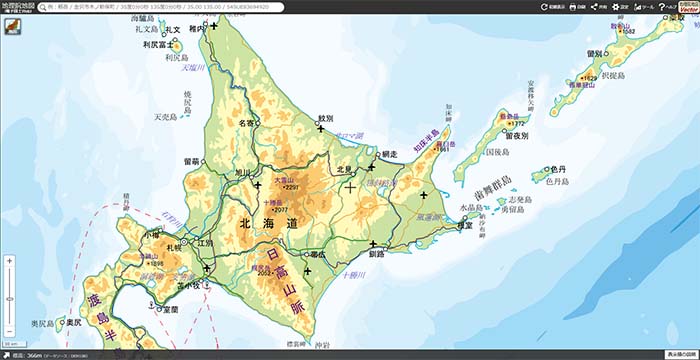Open the map layer selector icon
The height and width of the screenshot is (360, 700).
coord(12,26)
